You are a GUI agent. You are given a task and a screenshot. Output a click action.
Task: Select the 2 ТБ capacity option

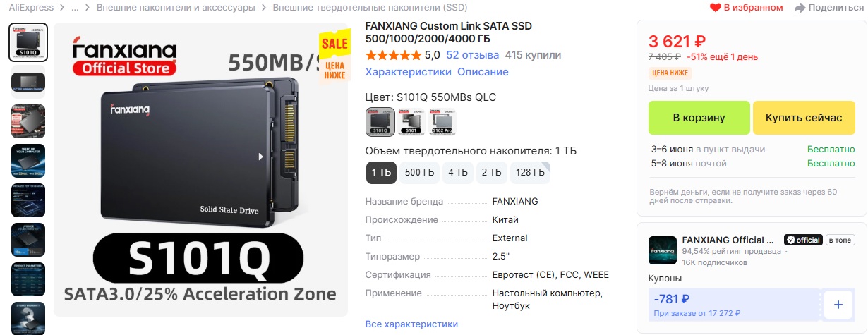[492, 172]
